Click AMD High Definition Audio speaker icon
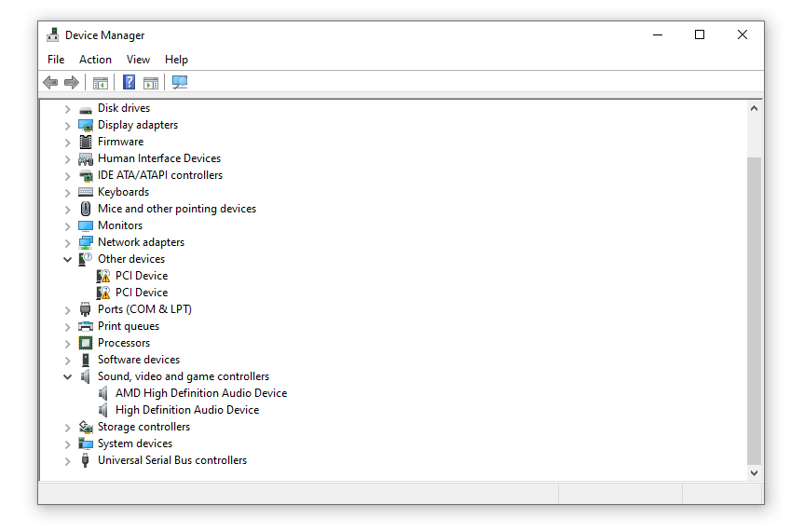The width and height of the screenshot is (804, 532). (103, 393)
